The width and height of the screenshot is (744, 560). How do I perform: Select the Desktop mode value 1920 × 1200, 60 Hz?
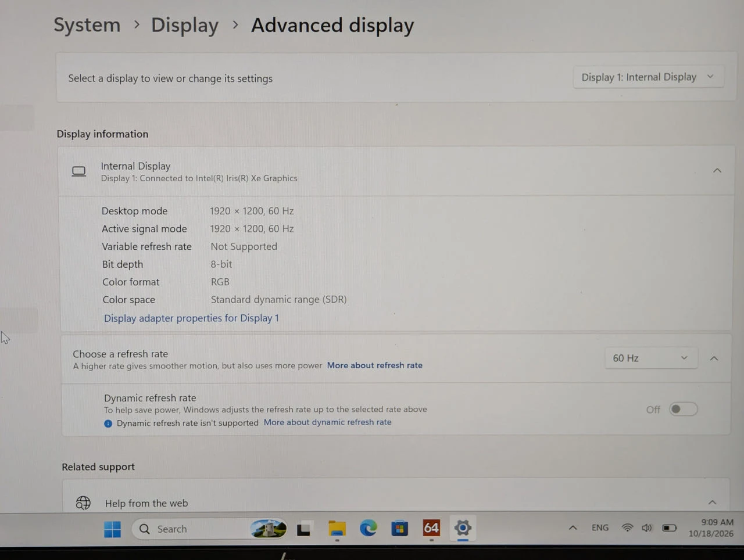252,211
